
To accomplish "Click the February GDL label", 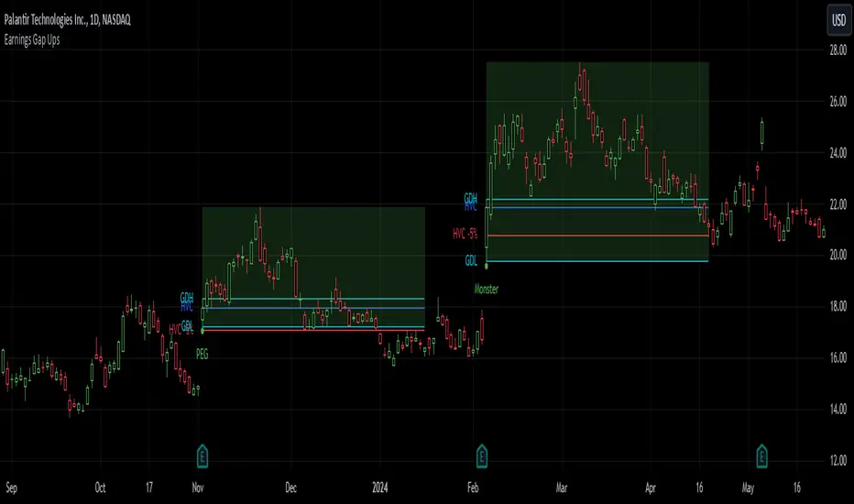I will [x=471, y=261].
